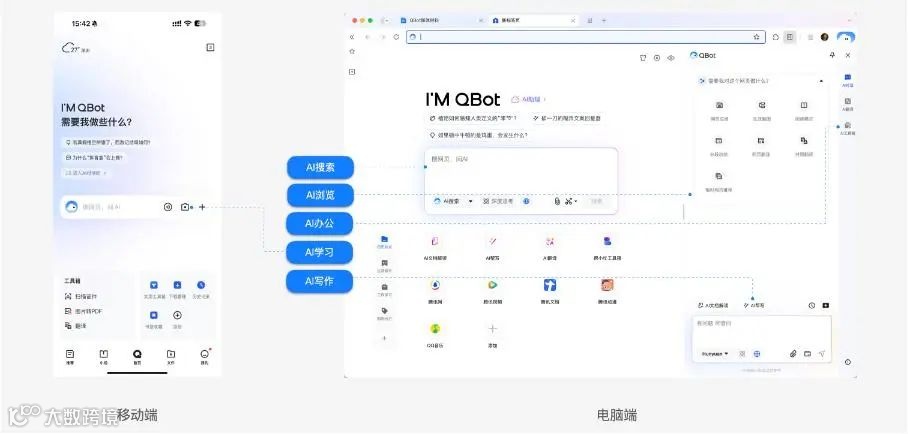Toggle the globe web-search option in the side panel
Screen dimensions: 908x434
pos(757,354)
